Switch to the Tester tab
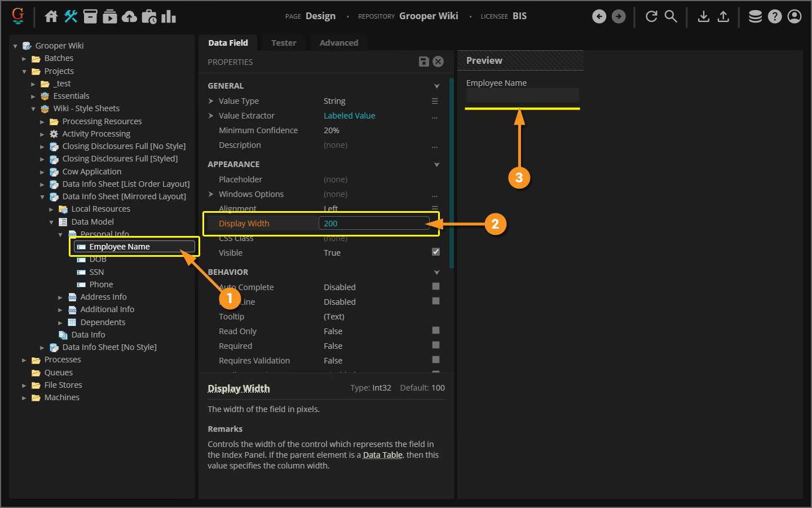This screenshot has height=508, width=812. pos(284,43)
